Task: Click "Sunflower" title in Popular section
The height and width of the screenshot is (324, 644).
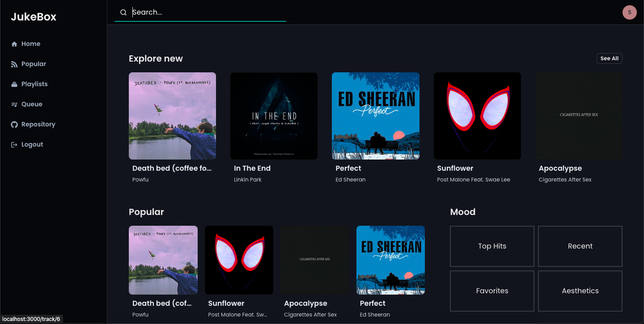Action: [226, 303]
